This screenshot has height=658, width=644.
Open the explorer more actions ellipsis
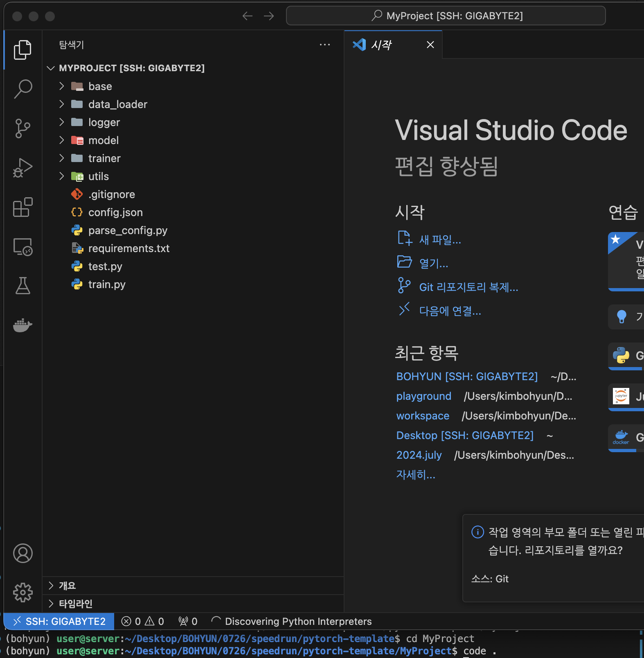(x=325, y=45)
